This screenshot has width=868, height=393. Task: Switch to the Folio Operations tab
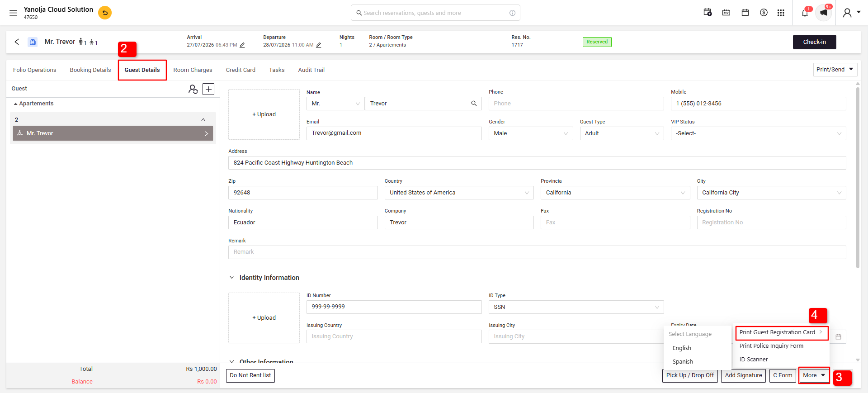coord(35,70)
